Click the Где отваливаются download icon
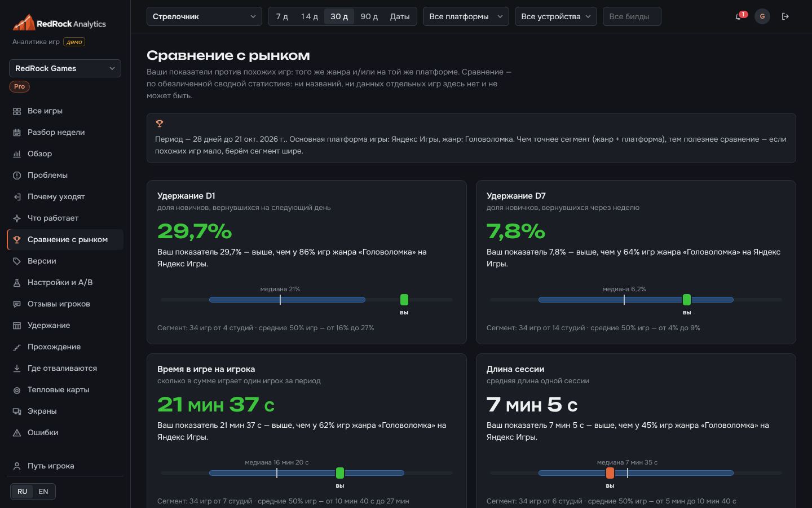Image resolution: width=812 pixels, height=508 pixels. point(17,369)
